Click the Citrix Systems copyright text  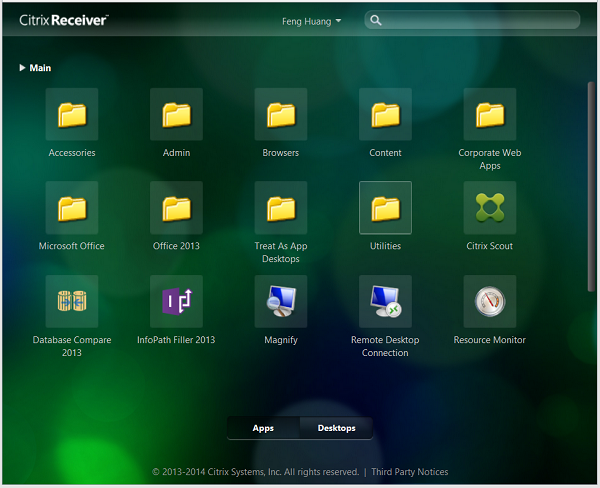click(256, 472)
